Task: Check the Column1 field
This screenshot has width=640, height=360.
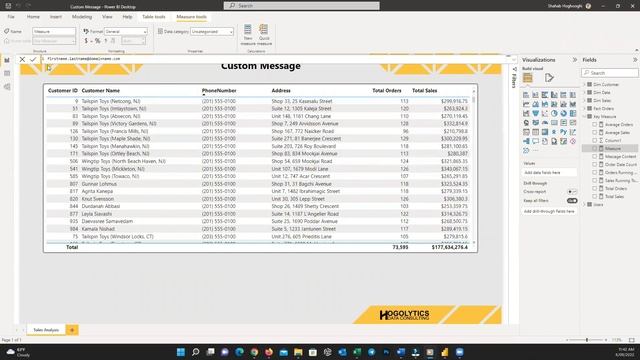Action: point(595,140)
